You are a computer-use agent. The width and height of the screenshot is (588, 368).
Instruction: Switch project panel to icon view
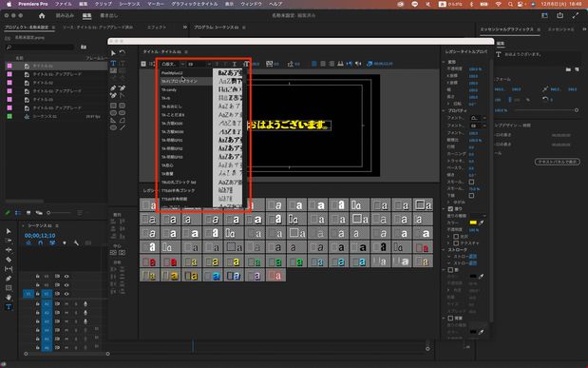point(28,213)
